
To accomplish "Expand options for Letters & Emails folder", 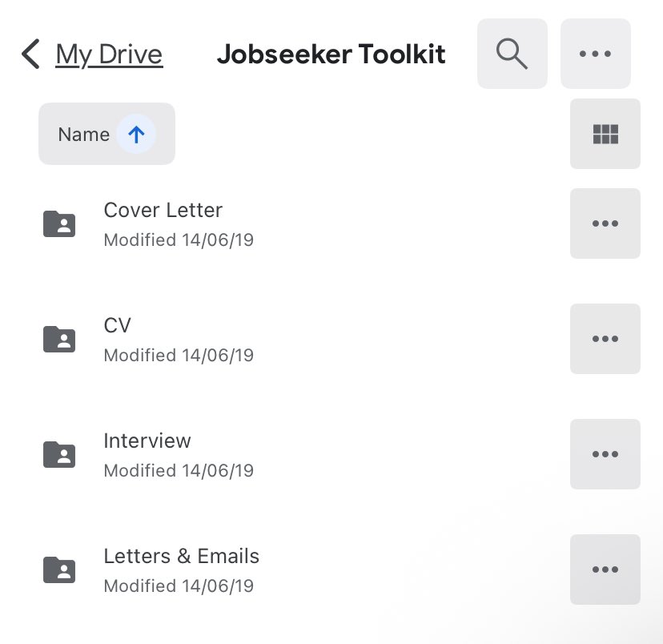I will tap(605, 570).
